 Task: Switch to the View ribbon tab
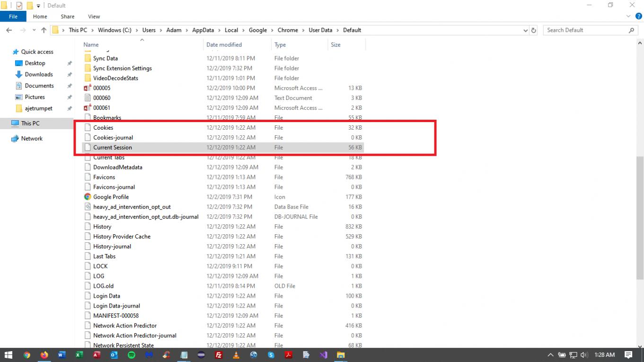94,17
